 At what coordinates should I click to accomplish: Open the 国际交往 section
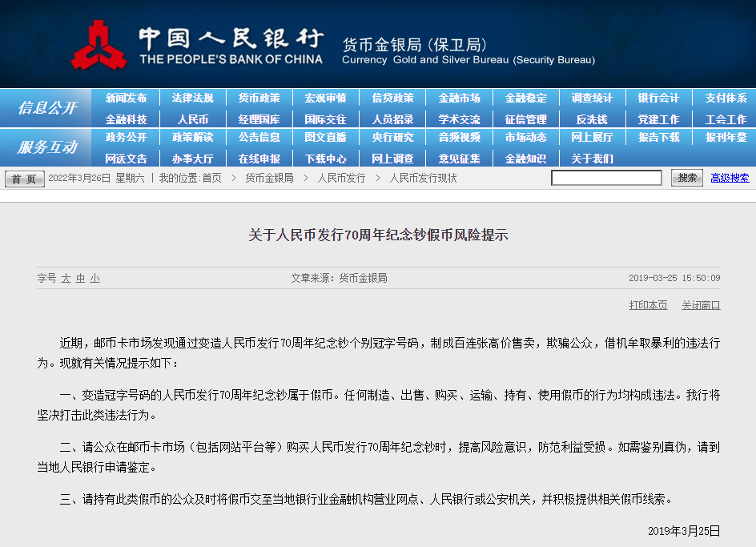tap(325, 119)
